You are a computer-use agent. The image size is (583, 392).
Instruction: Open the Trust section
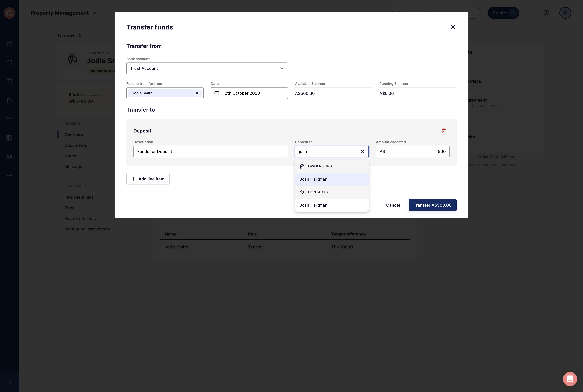click(x=69, y=208)
